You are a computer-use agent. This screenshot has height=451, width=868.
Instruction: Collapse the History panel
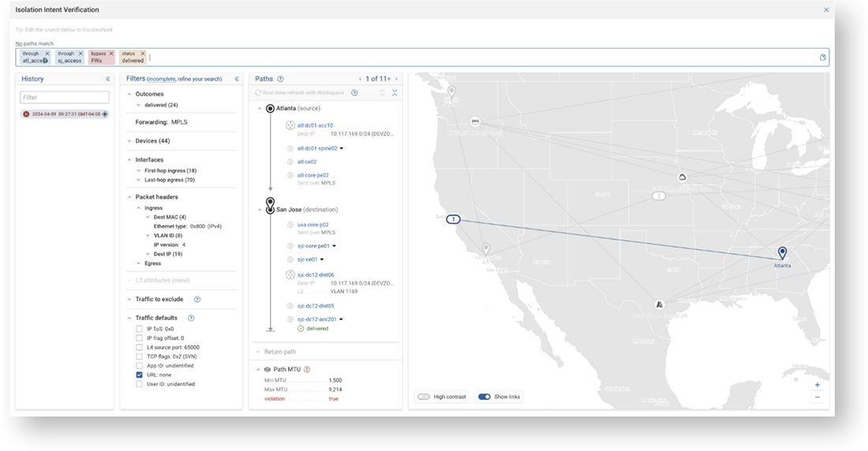pyautogui.click(x=107, y=79)
